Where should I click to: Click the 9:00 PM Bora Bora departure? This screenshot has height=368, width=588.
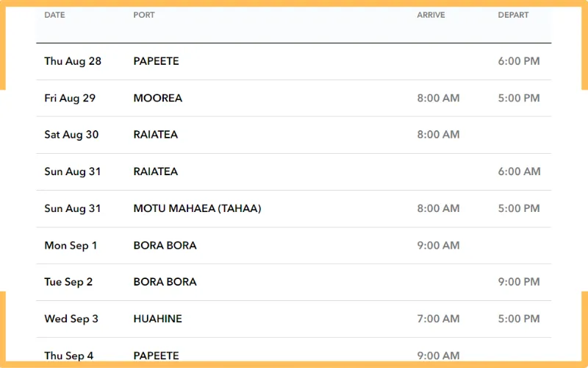click(519, 282)
